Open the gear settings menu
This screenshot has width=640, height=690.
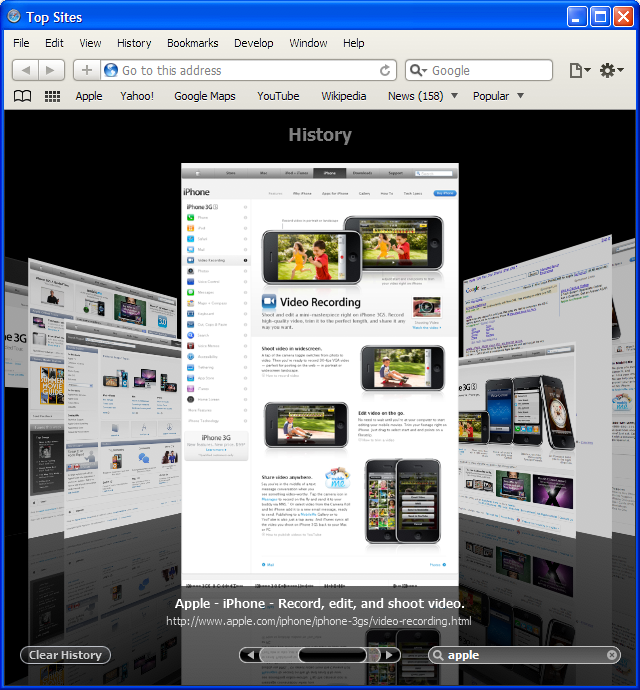[x=611, y=70]
